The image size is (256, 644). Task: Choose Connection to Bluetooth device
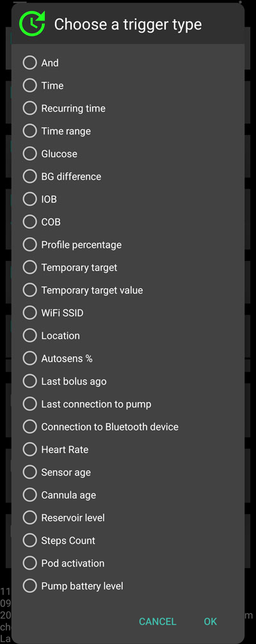pos(30,427)
